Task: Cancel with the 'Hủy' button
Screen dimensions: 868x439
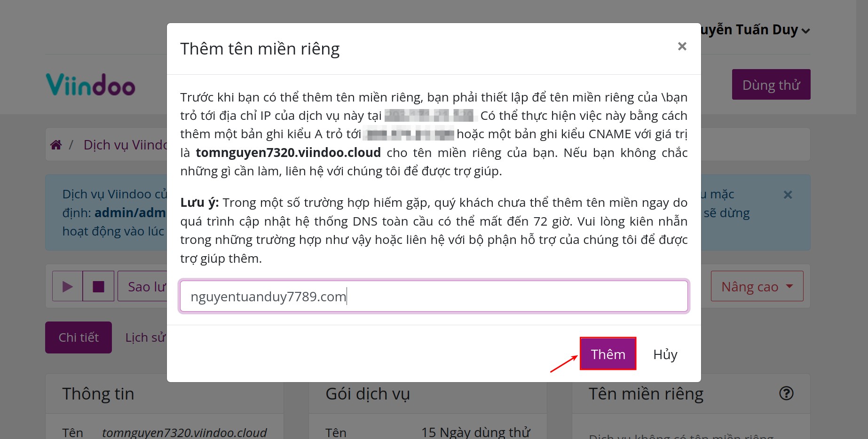Action: click(664, 355)
